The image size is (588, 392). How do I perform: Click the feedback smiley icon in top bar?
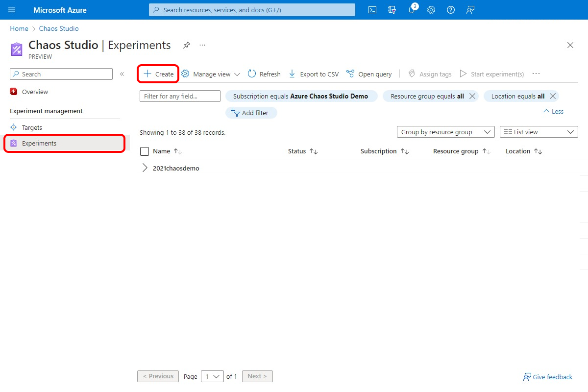tap(470, 10)
